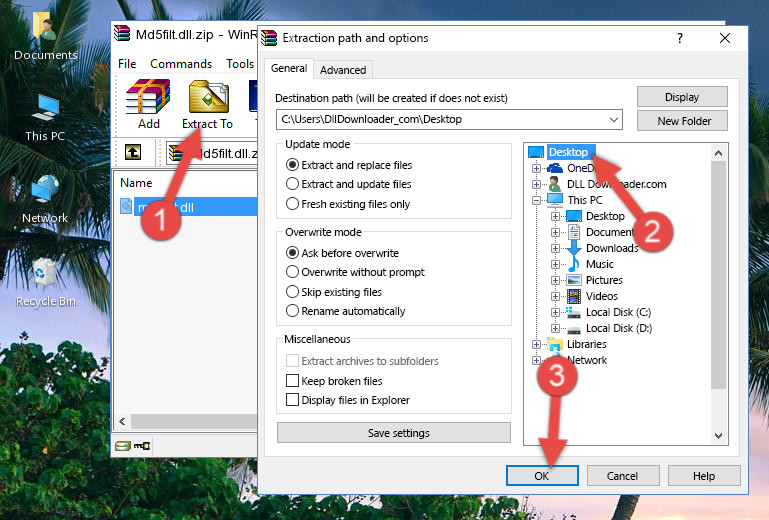Expand the Desktop node under This PC
The height and width of the screenshot is (520, 769).
(555, 216)
